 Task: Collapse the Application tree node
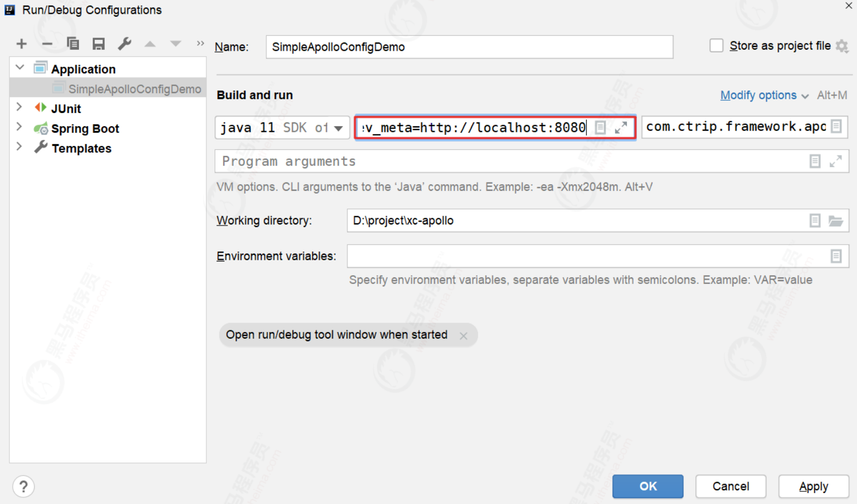pos(20,67)
